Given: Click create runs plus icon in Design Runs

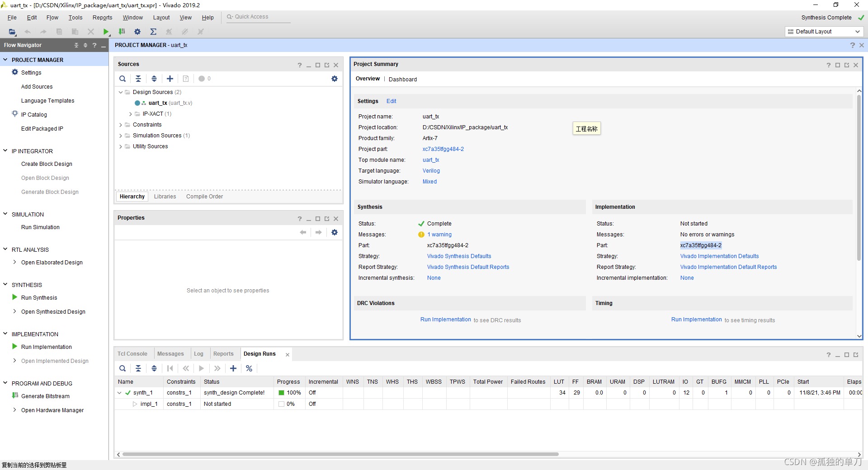Looking at the screenshot, I should point(233,368).
